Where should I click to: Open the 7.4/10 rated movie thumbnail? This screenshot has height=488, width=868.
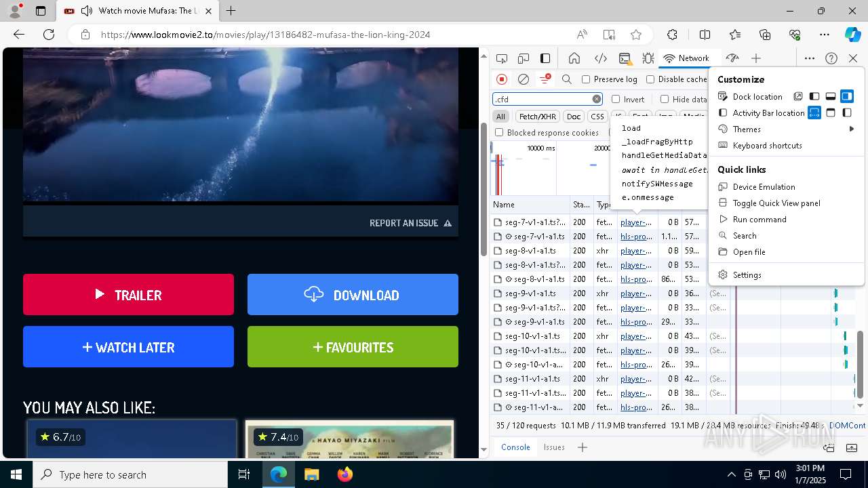[349, 439]
